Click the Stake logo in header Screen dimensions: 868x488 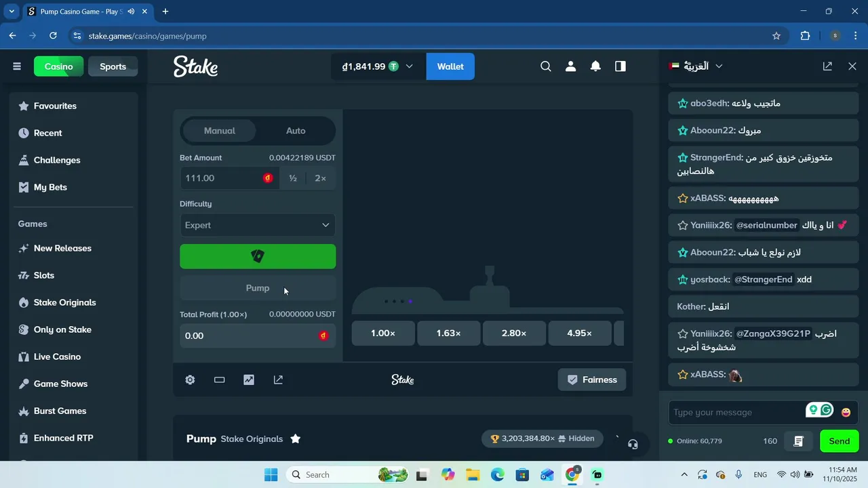(195, 66)
